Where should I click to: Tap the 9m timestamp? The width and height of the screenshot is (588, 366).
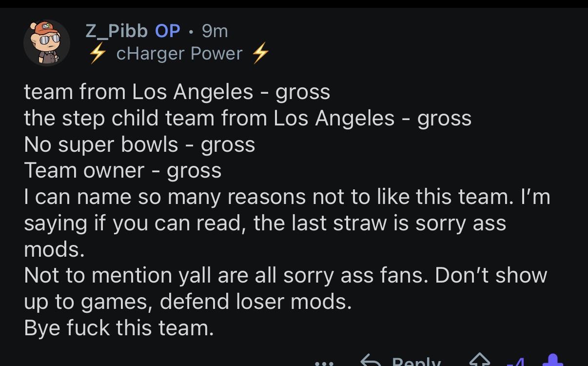(215, 31)
